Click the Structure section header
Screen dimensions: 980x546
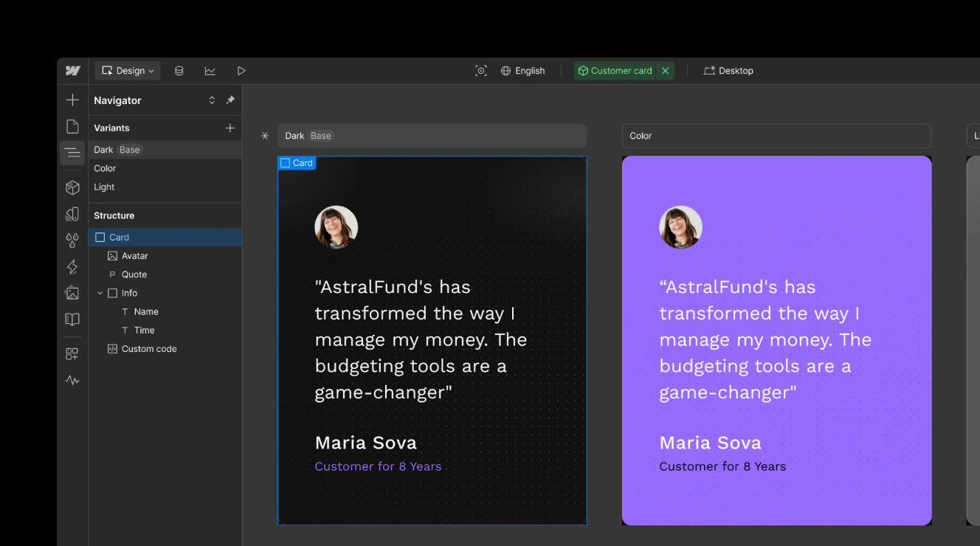click(x=114, y=215)
